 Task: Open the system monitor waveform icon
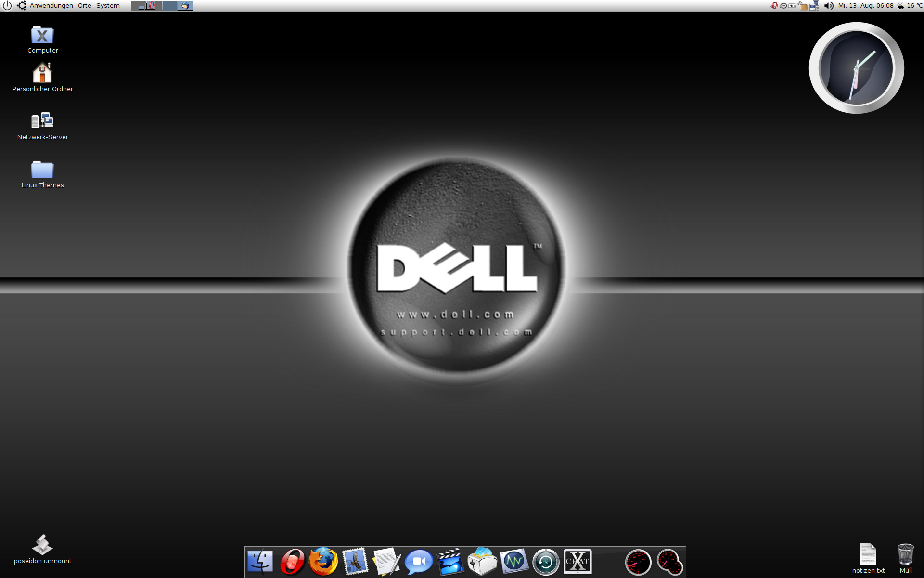click(514, 562)
